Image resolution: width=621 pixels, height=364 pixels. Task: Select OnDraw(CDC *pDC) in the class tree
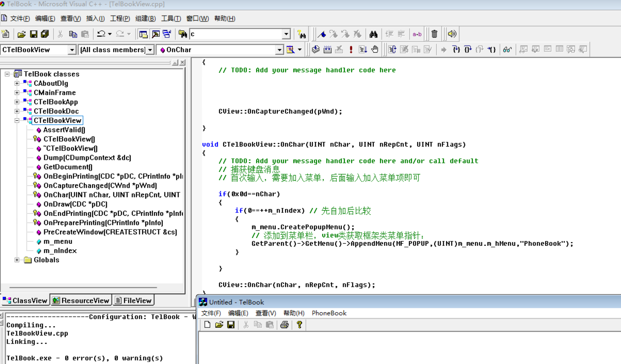[75, 204]
